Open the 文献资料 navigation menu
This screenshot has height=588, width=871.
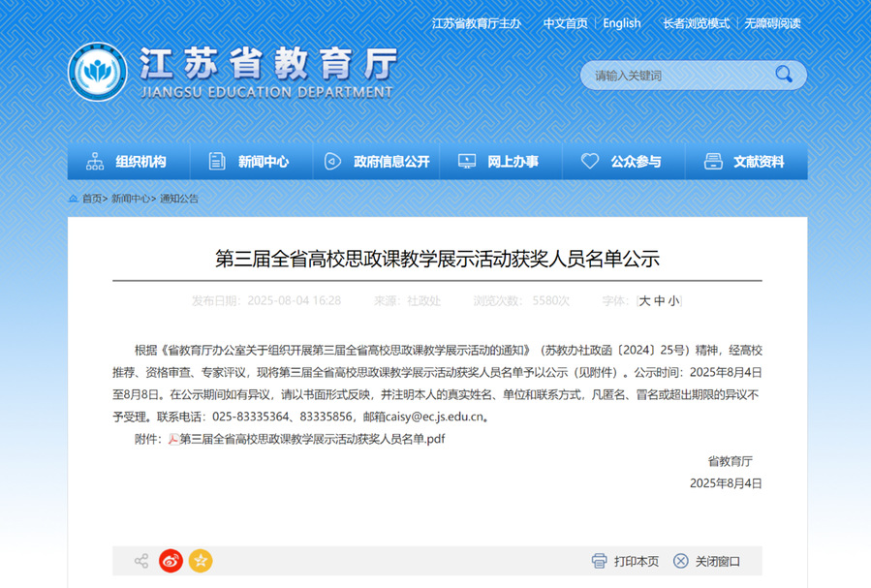pos(745,162)
